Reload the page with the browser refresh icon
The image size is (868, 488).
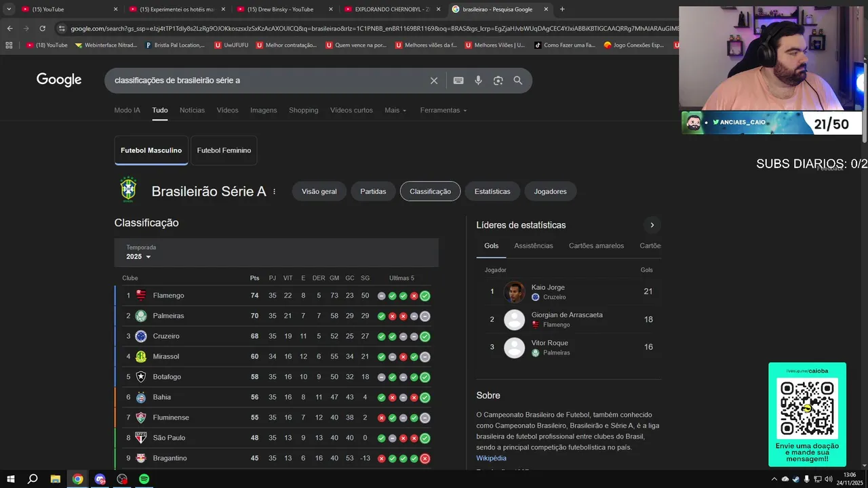[43, 28]
